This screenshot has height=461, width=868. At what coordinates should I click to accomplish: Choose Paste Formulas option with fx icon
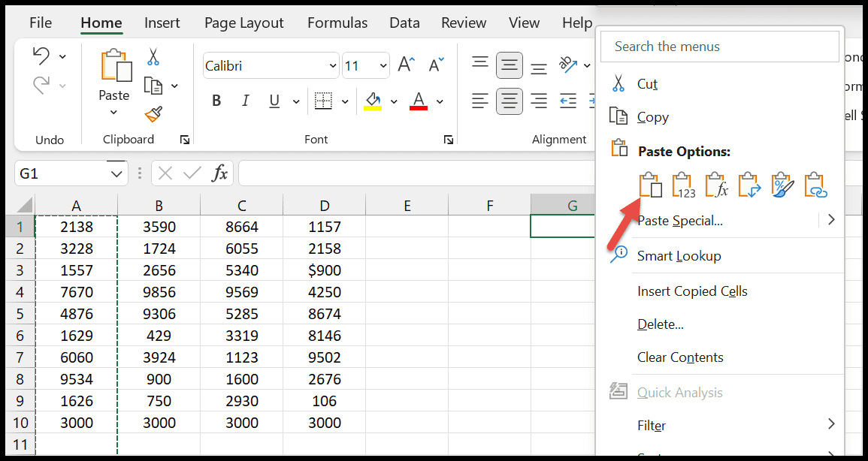pyautogui.click(x=716, y=185)
